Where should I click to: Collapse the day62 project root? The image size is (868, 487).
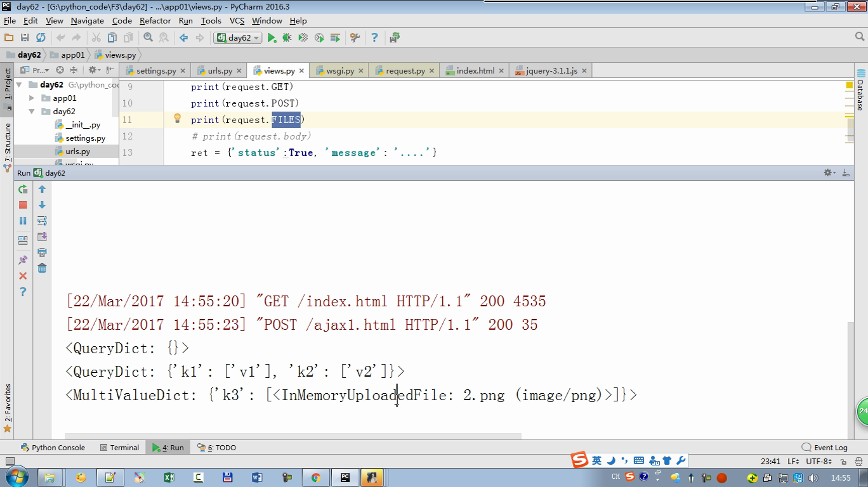[x=19, y=84]
